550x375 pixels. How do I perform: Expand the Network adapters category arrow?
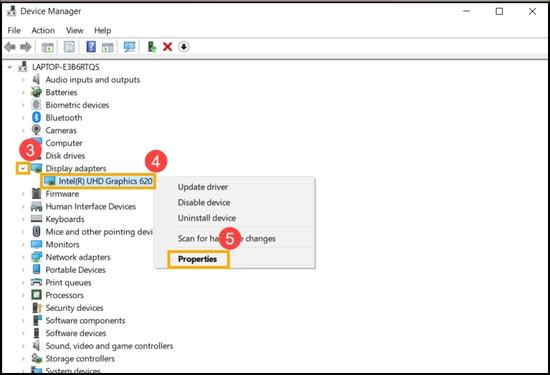pos(23,257)
